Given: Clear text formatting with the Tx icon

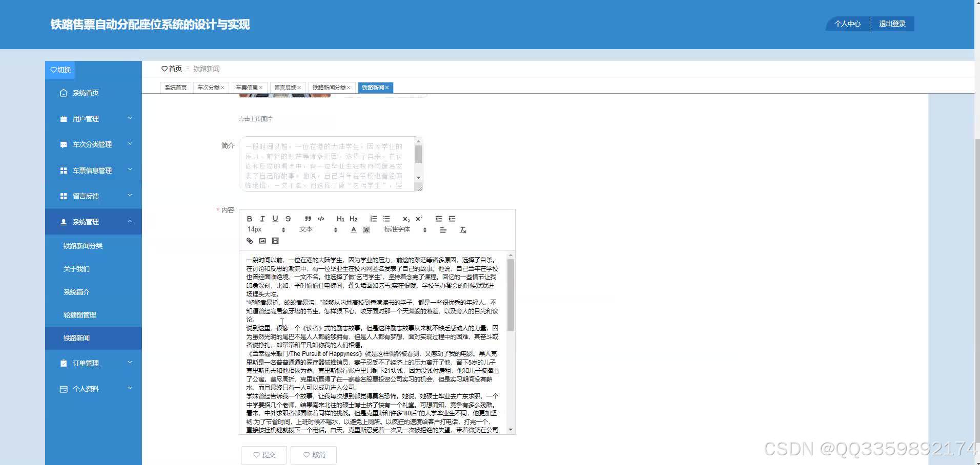Looking at the screenshot, I should click(463, 230).
